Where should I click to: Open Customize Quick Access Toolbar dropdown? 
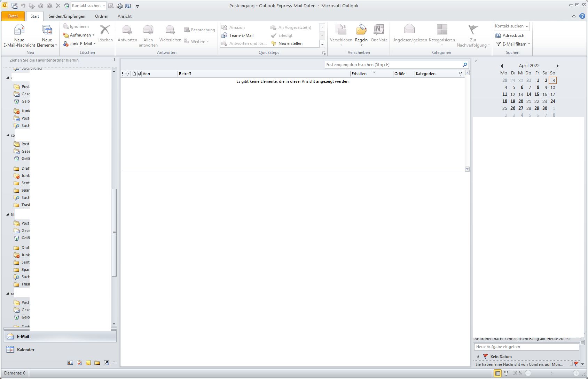click(x=137, y=6)
